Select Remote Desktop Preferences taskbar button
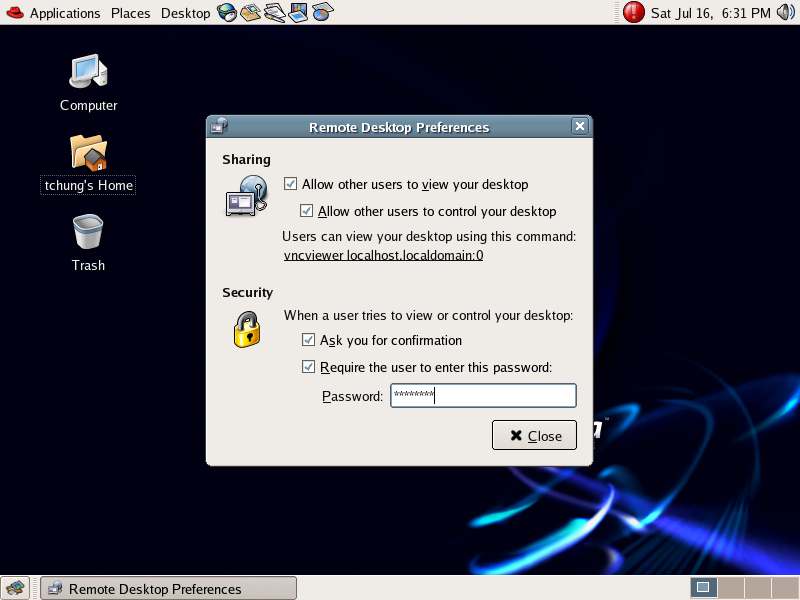Image resolution: width=800 pixels, height=600 pixels. (168, 588)
